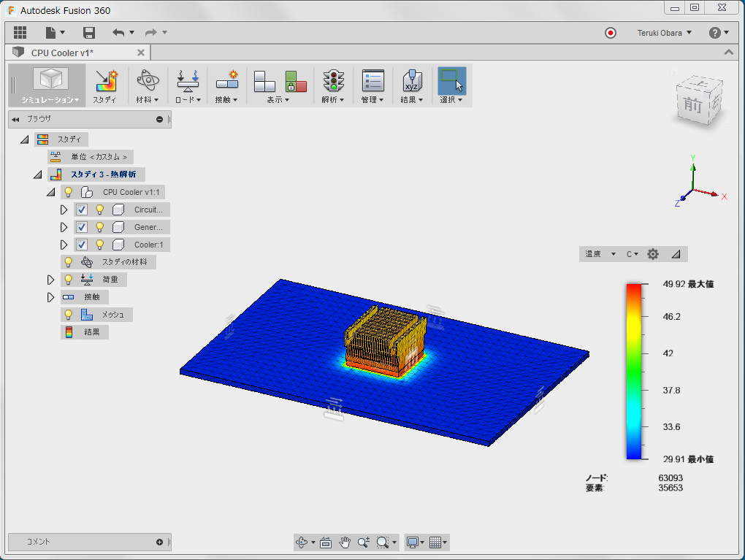
Task: Open legend settings gear icon
Action: 653,254
